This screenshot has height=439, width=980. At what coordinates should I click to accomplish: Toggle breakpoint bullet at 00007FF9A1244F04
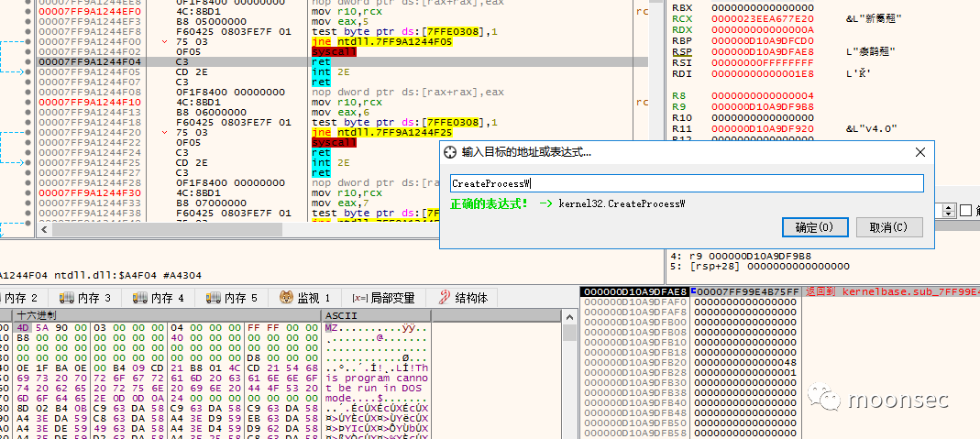pyautogui.click(x=28, y=61)
